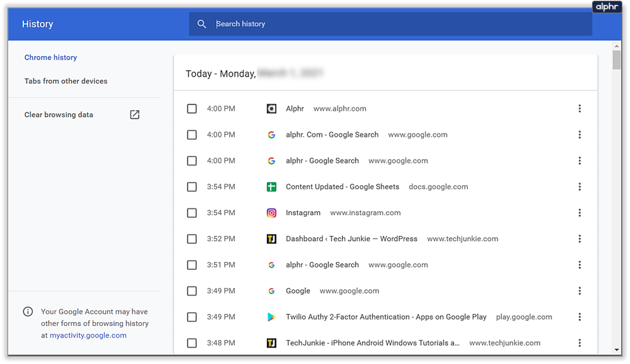
Task: Open Tabs from other devices
Action: coord(66,81)
